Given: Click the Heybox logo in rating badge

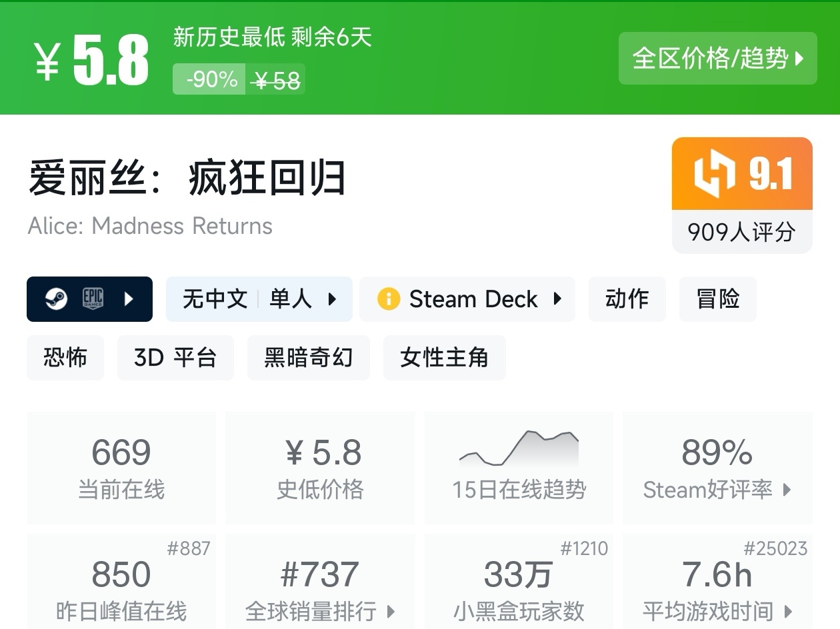Looking at the screenshot, I should click(713, 175).
